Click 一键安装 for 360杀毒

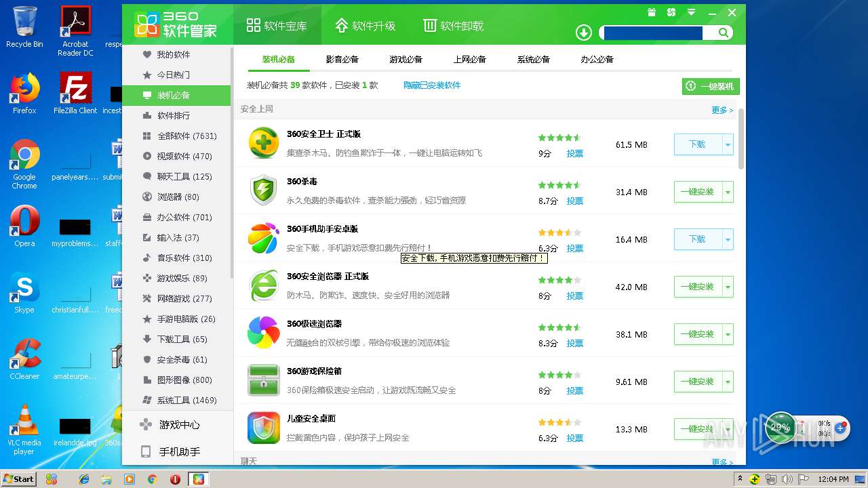pyautogui.click(x=698, y=192)
